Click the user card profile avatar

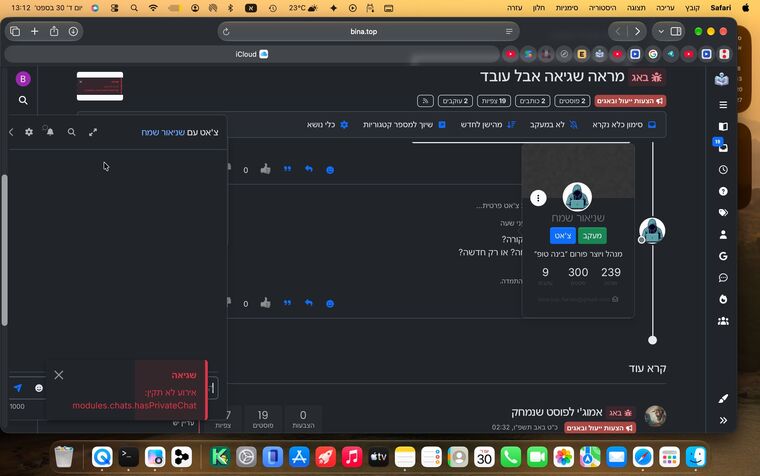tap(577, 196)
